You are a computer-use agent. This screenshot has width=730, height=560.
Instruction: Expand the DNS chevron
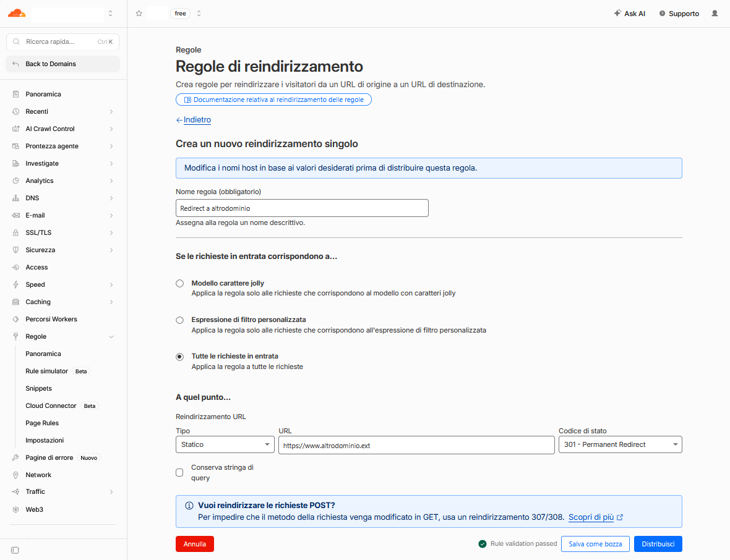(x=111, y=198)
